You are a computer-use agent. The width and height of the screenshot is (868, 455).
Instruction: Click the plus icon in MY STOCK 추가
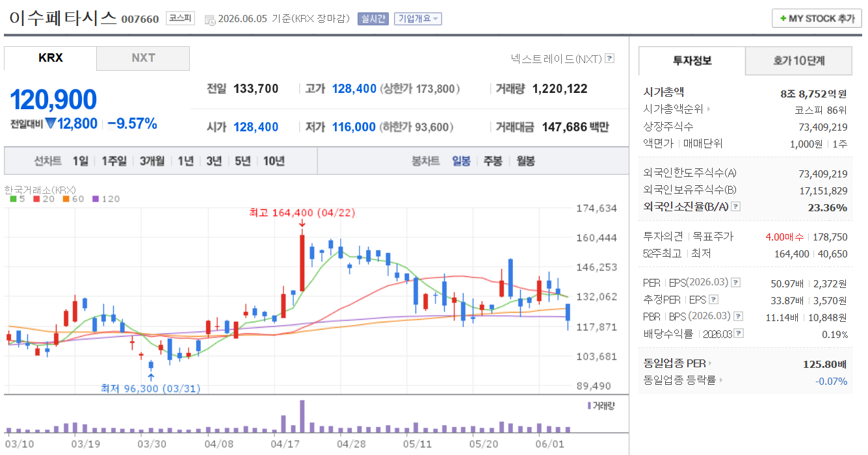[783, 19]
